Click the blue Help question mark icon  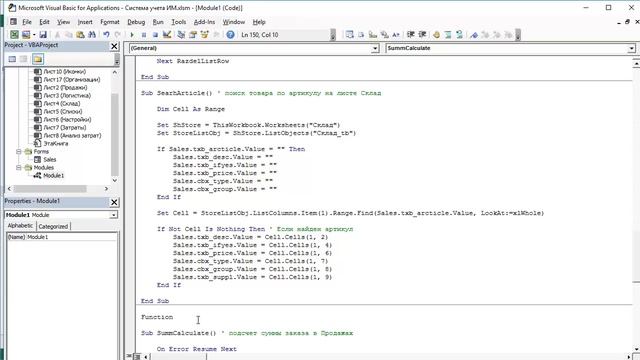click(230, 35)
